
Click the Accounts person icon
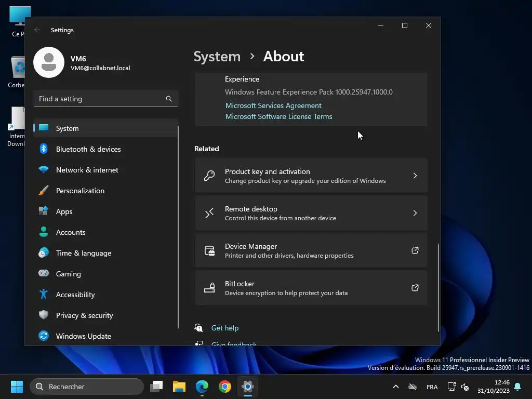click(44, 232)
